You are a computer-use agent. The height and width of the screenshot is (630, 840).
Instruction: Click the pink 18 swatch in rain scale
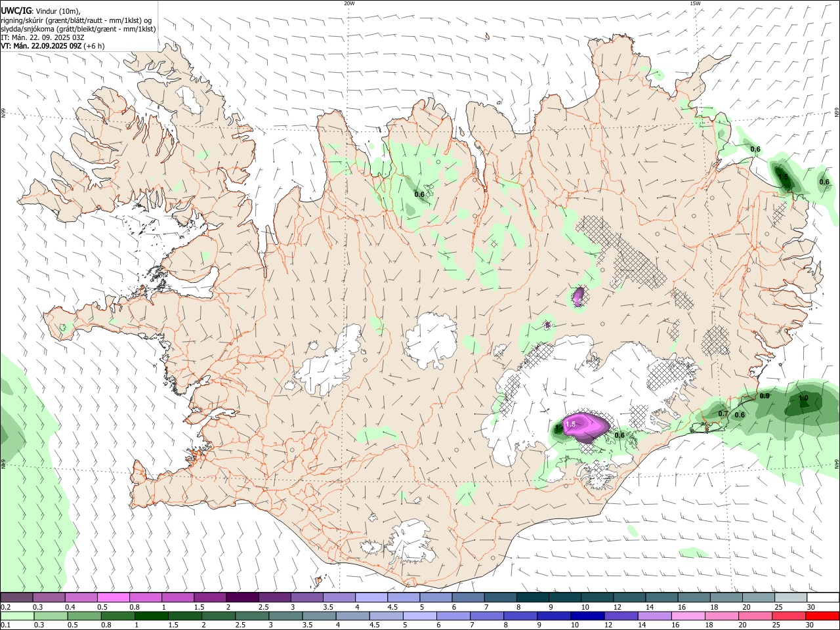click(x=721, y=616)
